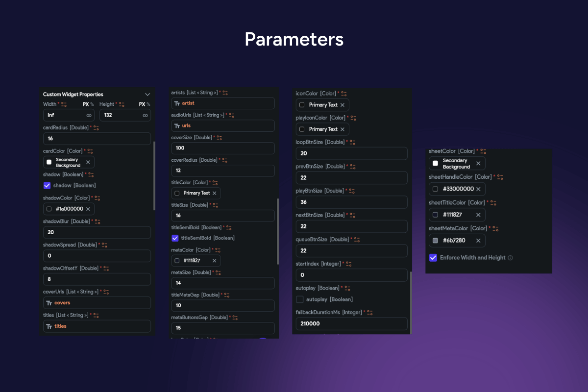Clear titleColor Primary Text with X icon
588x392 pixels.
coord(214,193)
